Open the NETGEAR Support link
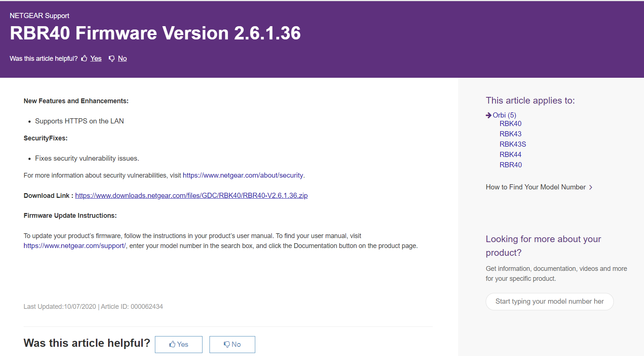 click(x=39, y=15)
